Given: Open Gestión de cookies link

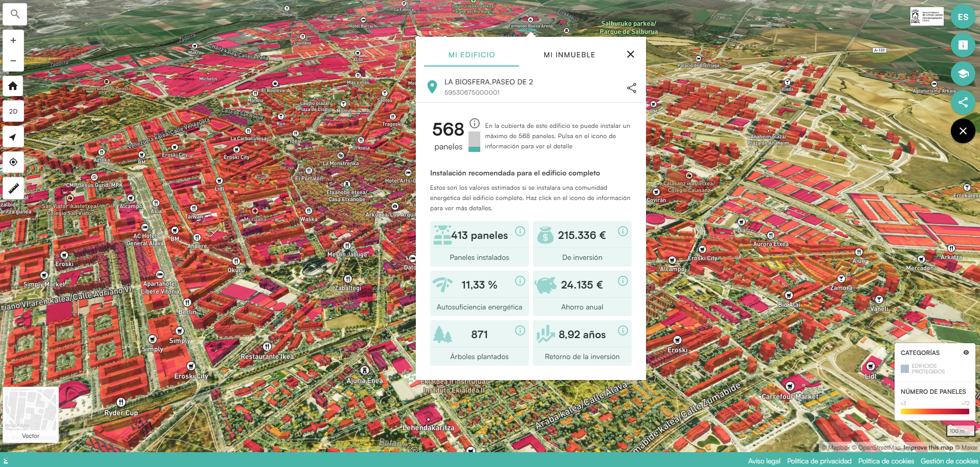Looking at the screenshot, I should [x=949, y=461].
